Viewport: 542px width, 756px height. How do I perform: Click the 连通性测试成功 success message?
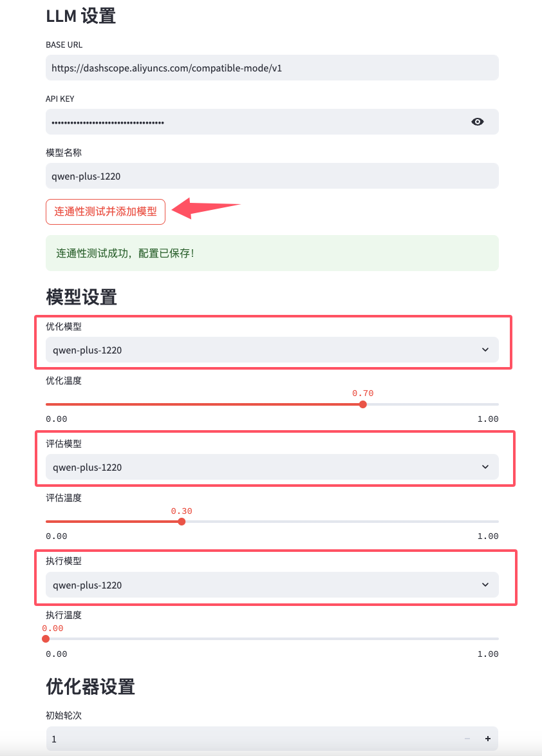click(272, 253)
